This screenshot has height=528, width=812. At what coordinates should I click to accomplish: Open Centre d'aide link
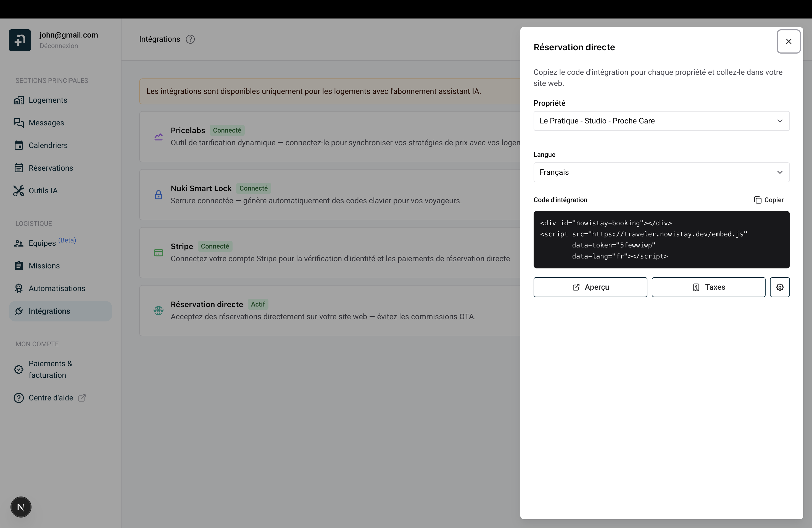pyautogui.click(x=51, y=398)
